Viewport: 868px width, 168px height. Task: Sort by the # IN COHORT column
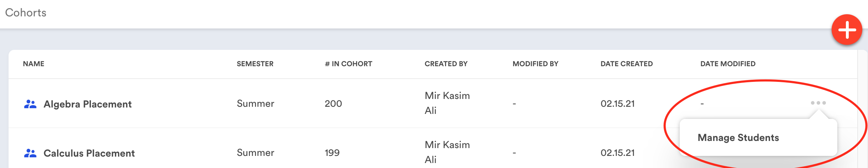click(x=348, y=64)
